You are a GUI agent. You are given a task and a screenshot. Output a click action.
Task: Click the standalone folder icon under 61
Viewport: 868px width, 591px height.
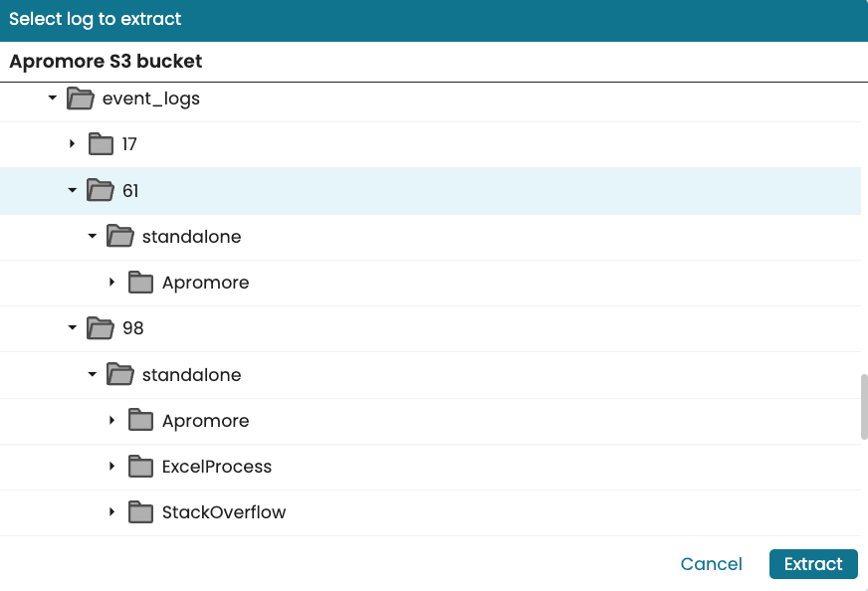tap(119, 237)
